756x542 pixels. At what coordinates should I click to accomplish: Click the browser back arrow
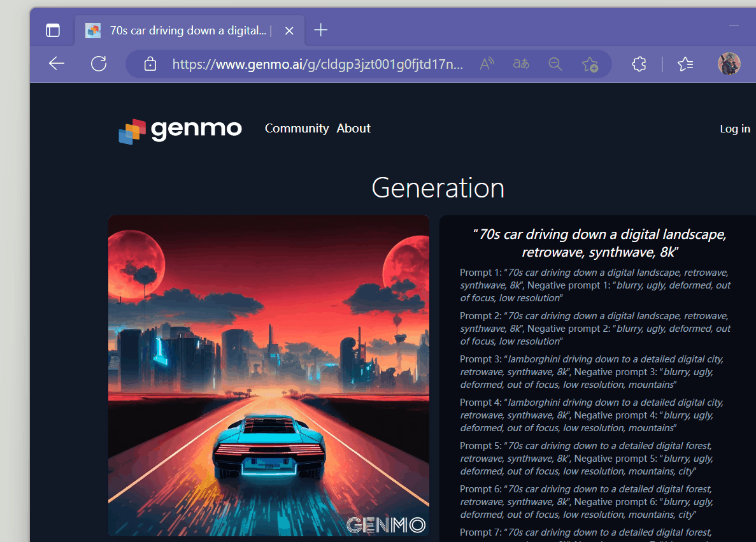pyautogui.click(x=57, y=63)
